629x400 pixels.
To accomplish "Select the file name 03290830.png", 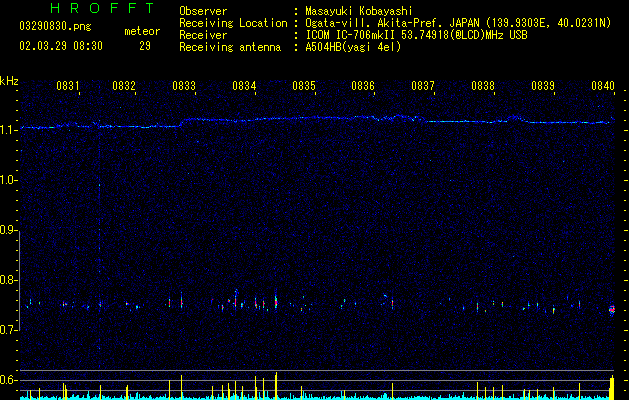I will (55, 27).
